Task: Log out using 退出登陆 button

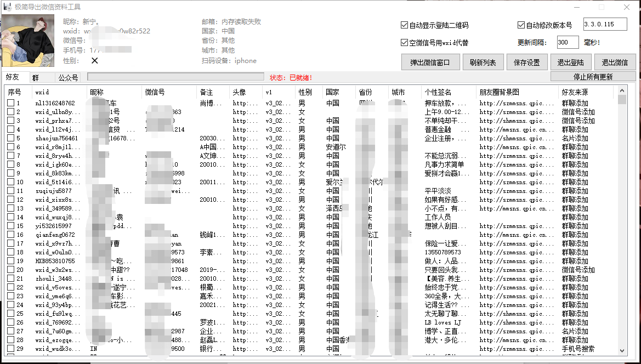Action: 571,62
